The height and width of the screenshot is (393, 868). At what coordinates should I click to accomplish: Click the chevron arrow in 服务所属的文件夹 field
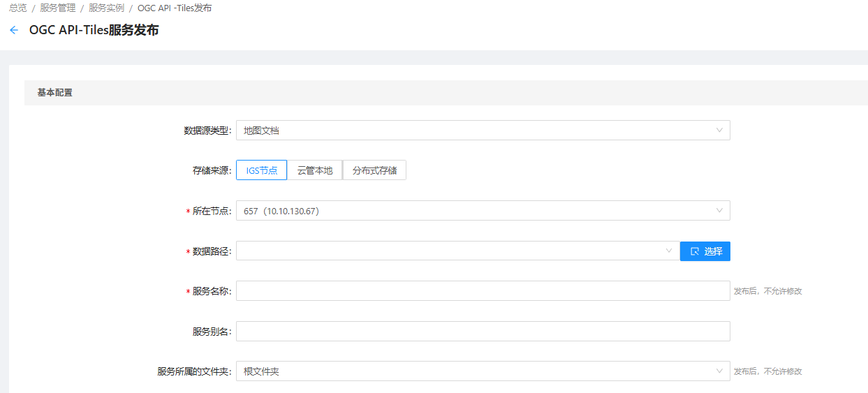pos(719,371)
